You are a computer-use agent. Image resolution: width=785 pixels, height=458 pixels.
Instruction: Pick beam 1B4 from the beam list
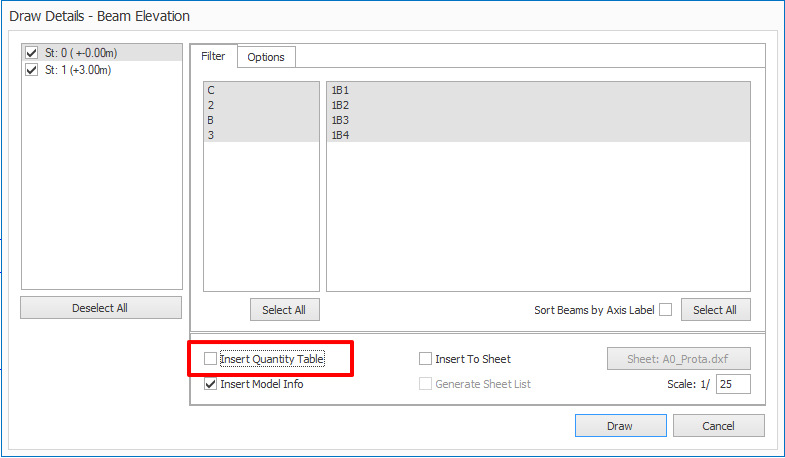(x=340, y=135)
